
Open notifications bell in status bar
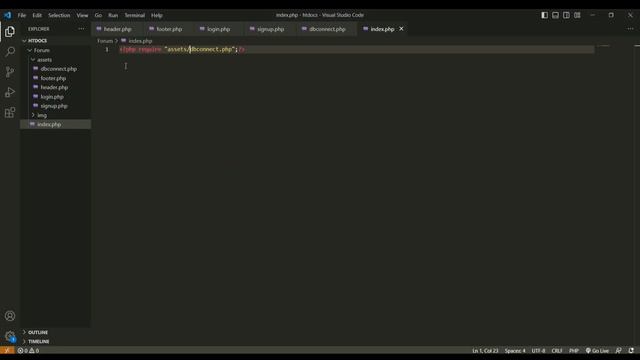[631, 350]
